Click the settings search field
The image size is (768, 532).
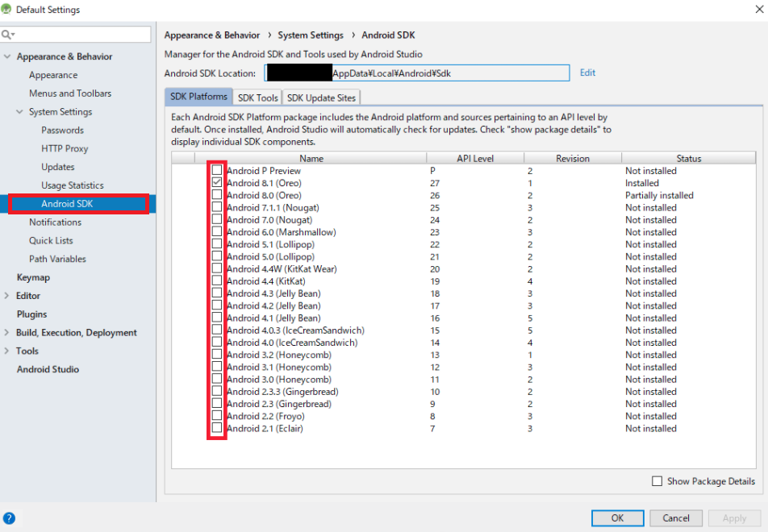76,35
